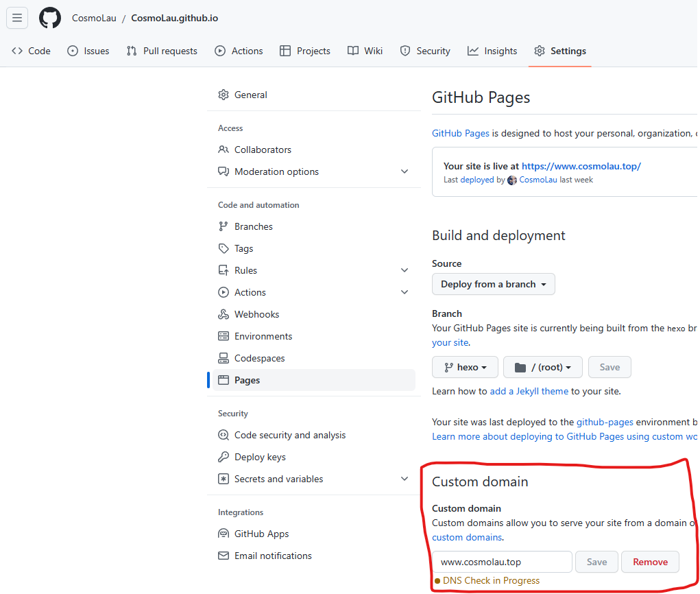This screenshot has height=594, width=700.
Task: Click the Pull requests icon
Action: 131,51
